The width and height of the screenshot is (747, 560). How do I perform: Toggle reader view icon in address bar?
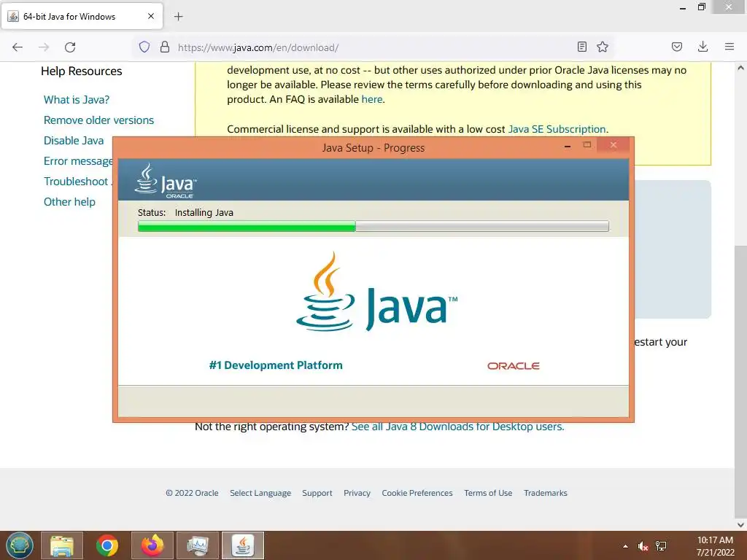(581, 47)
